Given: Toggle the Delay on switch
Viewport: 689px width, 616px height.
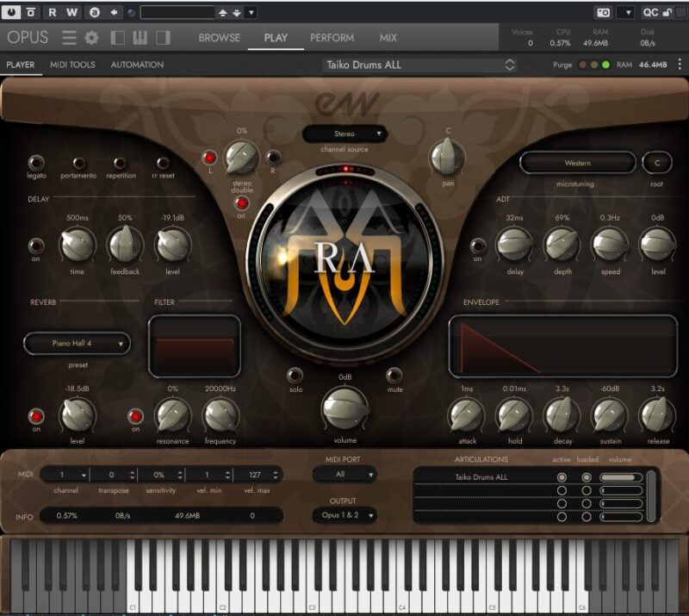Looking at the screenshot, I should point(36,246).
